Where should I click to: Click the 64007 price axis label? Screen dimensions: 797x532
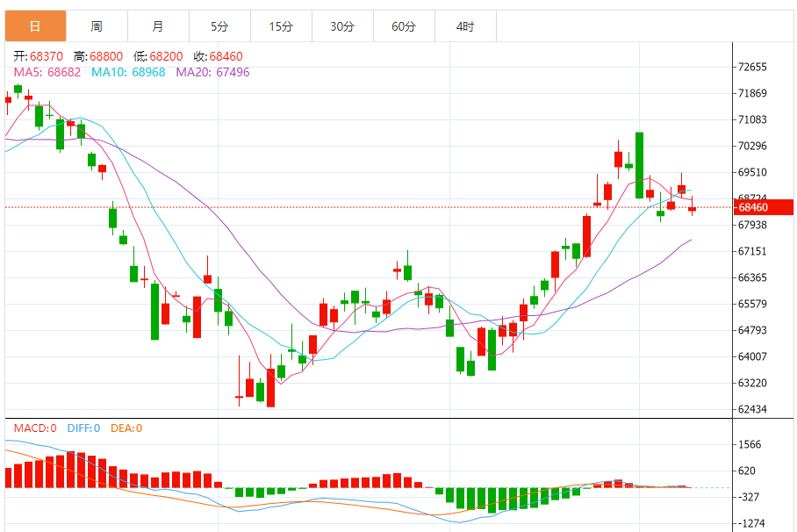[752, 356]
